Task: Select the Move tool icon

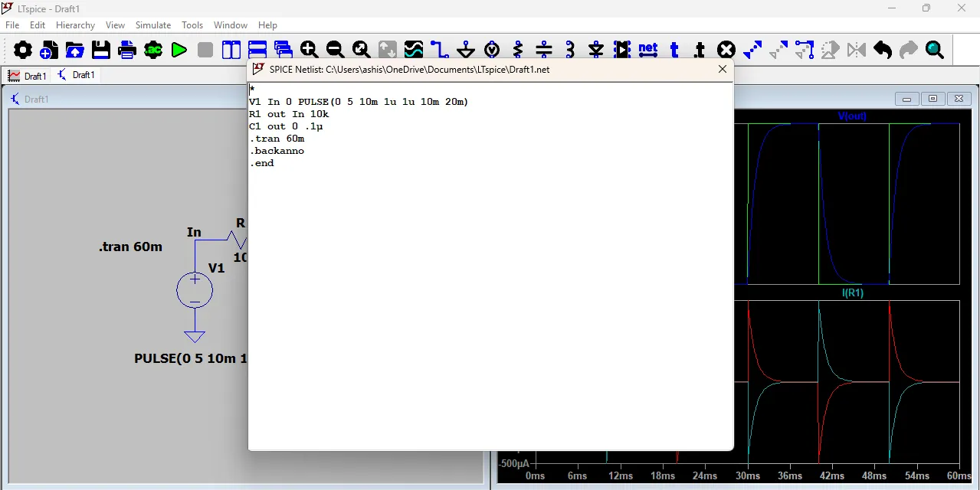Action: [x=805, y=50]
